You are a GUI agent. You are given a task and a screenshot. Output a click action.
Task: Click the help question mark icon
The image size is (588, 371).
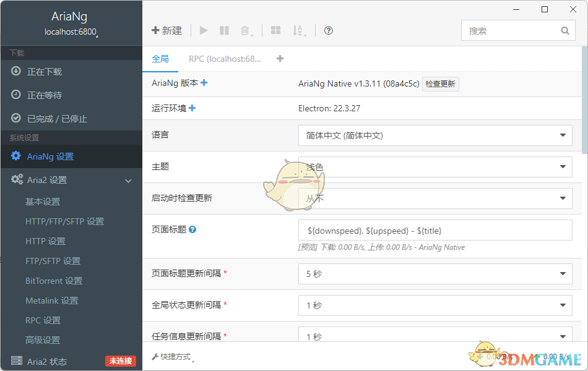[329, 30]
